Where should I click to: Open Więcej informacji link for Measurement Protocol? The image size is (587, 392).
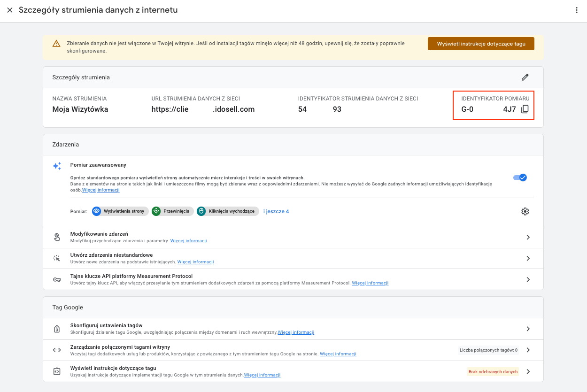click(x=370, y=283)
